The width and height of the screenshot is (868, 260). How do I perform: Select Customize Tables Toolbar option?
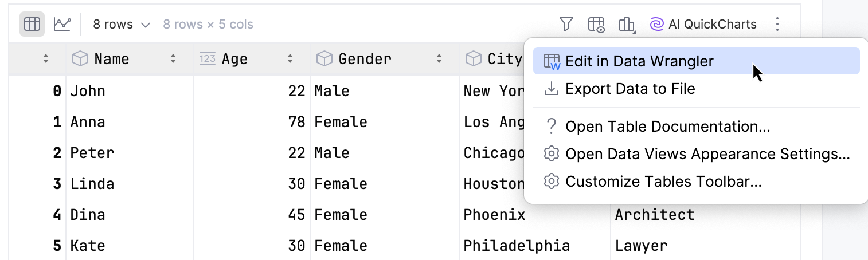tap(663, 182)
